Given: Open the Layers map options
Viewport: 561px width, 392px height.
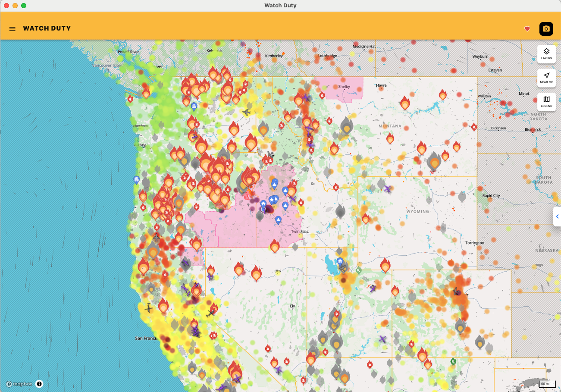Looking at the screenshot, I should 546,54.
